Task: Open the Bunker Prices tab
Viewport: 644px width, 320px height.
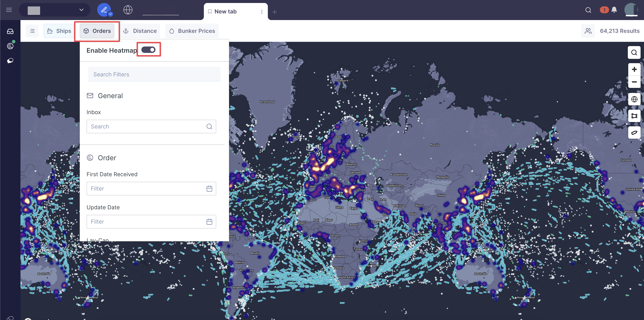Action: coord(192,31)
